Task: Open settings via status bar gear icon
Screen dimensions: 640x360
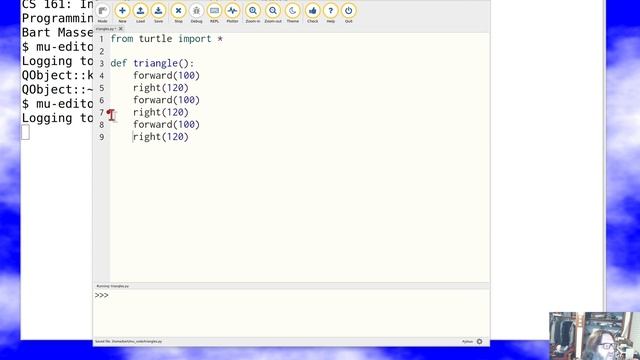Action: click(480, 342)
